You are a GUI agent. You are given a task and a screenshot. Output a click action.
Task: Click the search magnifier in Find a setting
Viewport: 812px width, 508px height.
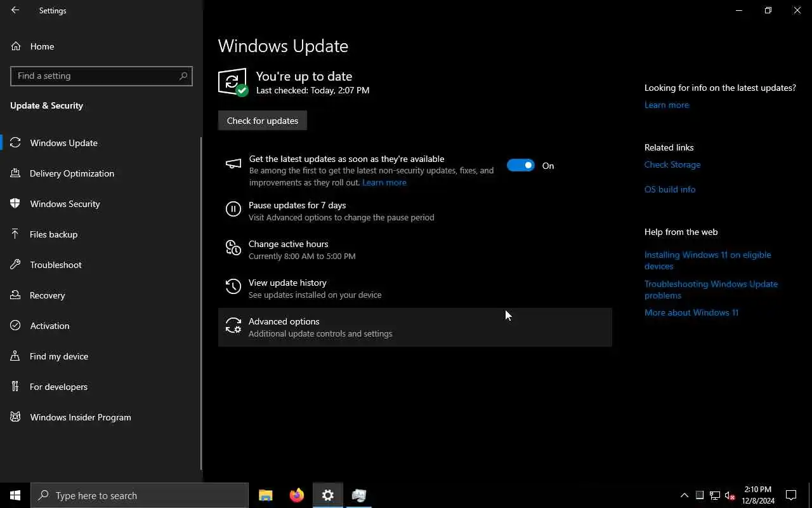pos(183,76)
